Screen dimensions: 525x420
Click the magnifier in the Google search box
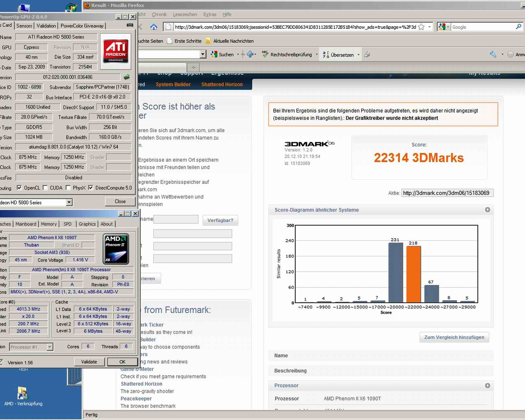point(518,27)
